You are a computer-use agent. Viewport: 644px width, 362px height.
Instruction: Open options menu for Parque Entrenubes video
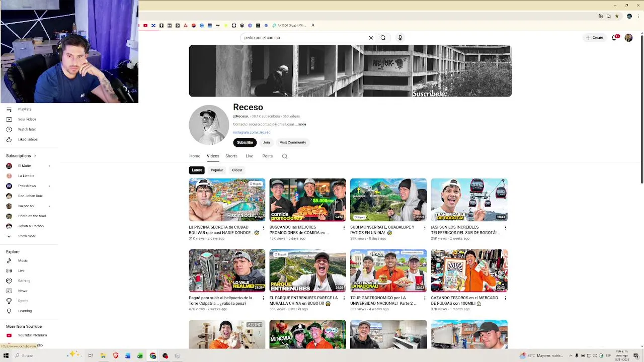(x=344, y=298)
